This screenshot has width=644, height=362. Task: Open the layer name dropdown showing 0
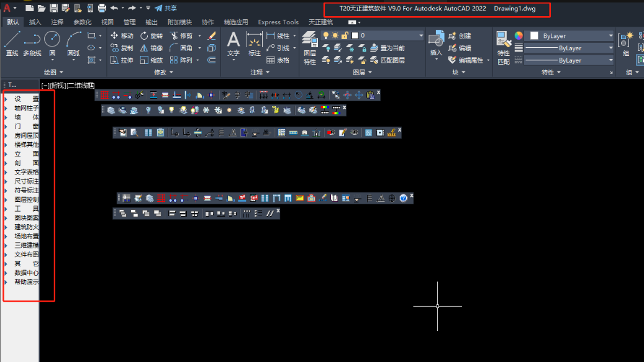[373, 36]
